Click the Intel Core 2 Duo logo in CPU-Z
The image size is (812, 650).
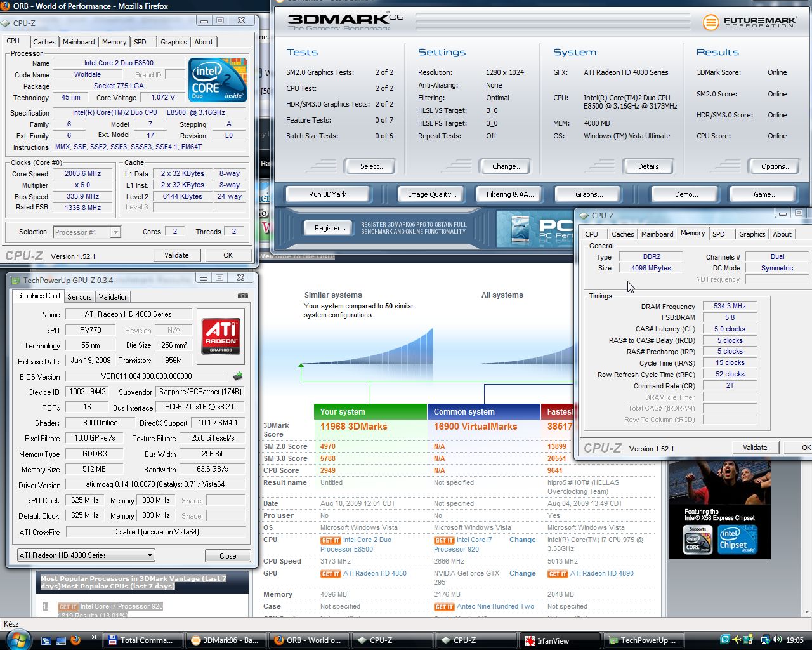coord(218,81)
